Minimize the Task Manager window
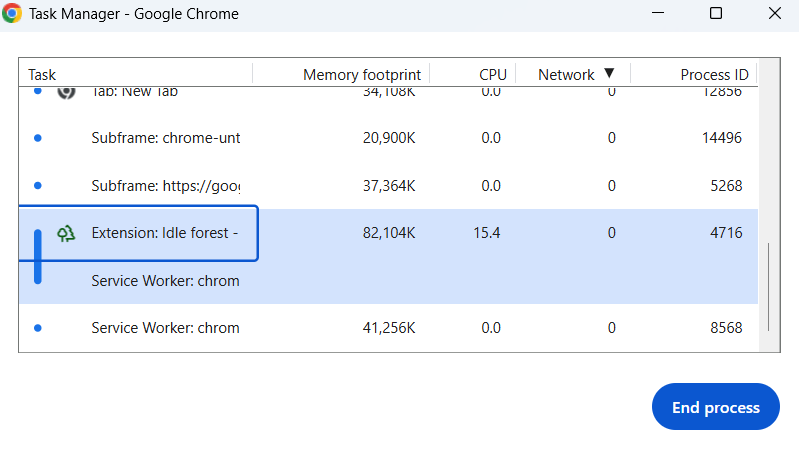 pos(659,14)
